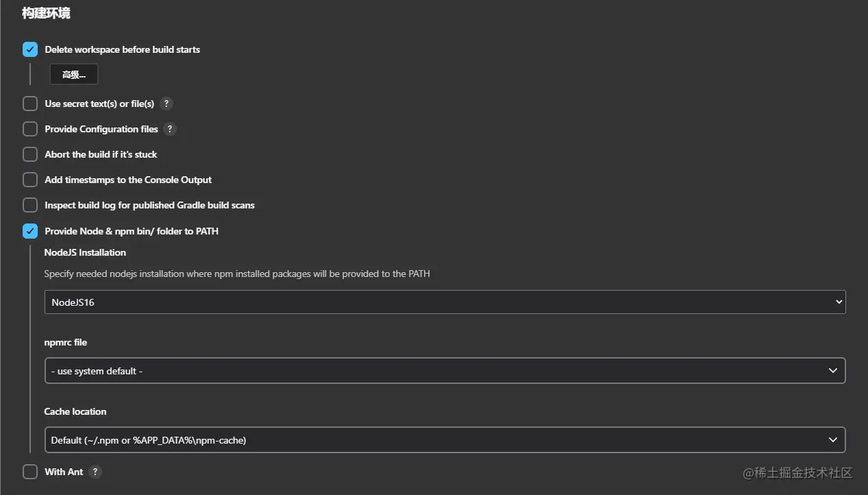
Task: Open the NodeJS Installation dropdown
Action: click(x=445, y=302)
